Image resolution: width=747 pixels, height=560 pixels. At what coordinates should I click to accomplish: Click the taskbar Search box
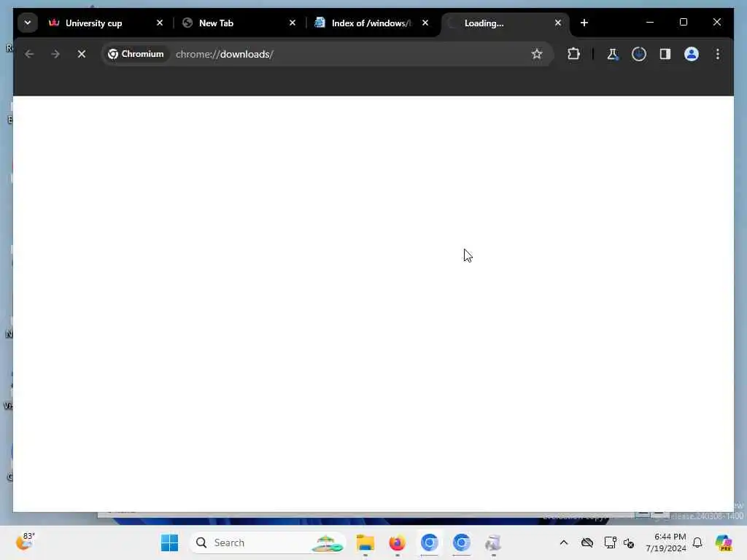click(268, 542)
